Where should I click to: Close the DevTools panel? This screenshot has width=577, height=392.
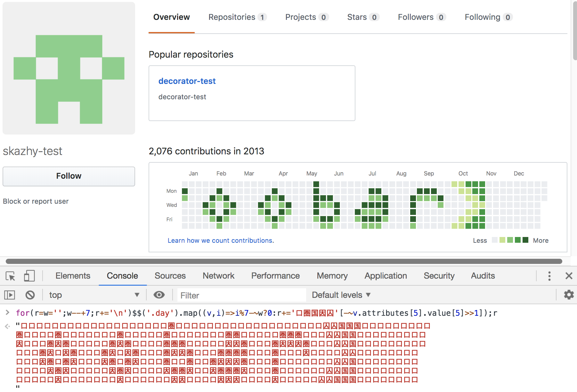[x=569, y=276]
